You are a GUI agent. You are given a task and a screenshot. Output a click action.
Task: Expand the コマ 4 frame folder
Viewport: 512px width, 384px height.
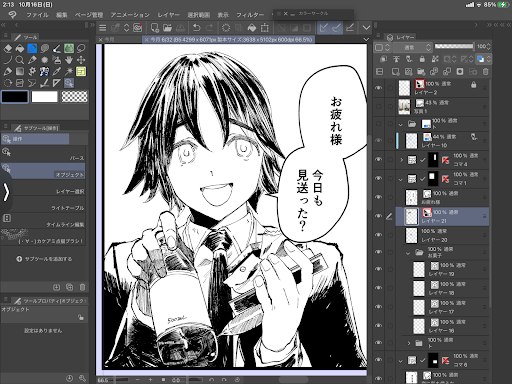coord(401,160)
